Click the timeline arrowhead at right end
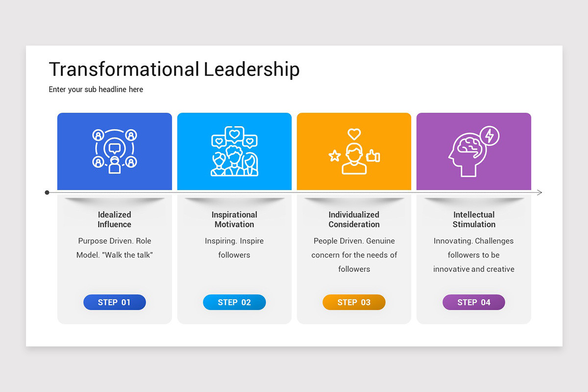 pyautogui.click(x=539, y=193)
